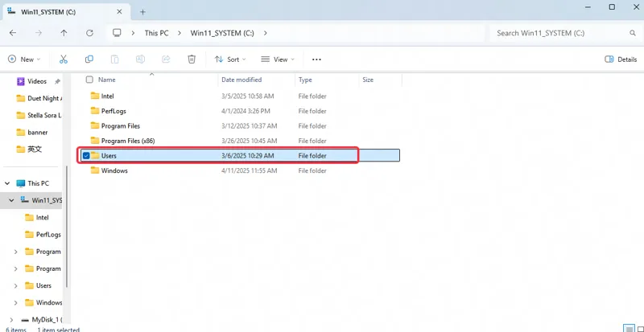Go forward with the right arrow
The width and height of the screenshot is (644, 332).
[39, 33]
